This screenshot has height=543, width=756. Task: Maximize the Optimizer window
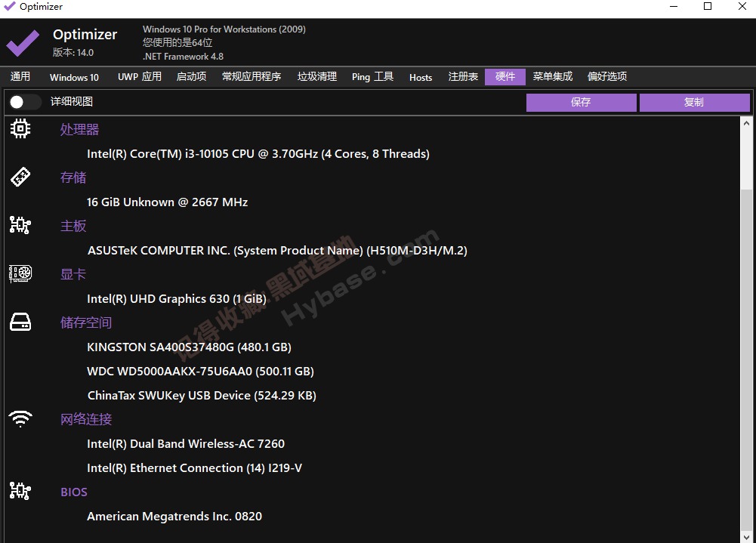tap(708, 6)
